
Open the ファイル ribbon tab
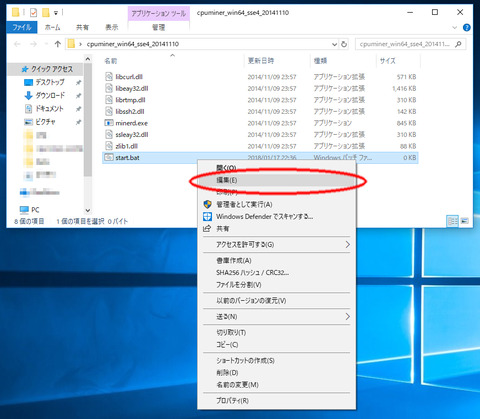point(22,27)
